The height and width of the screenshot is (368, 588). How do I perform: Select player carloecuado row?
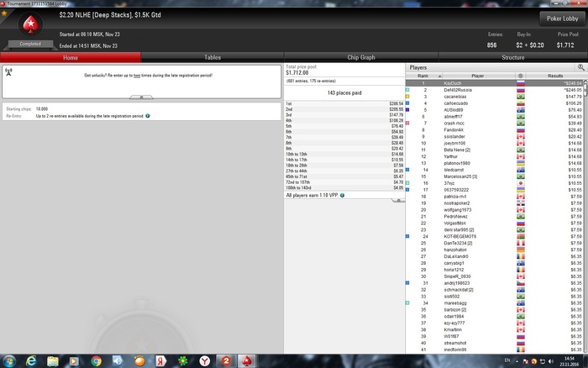(494, 103)
